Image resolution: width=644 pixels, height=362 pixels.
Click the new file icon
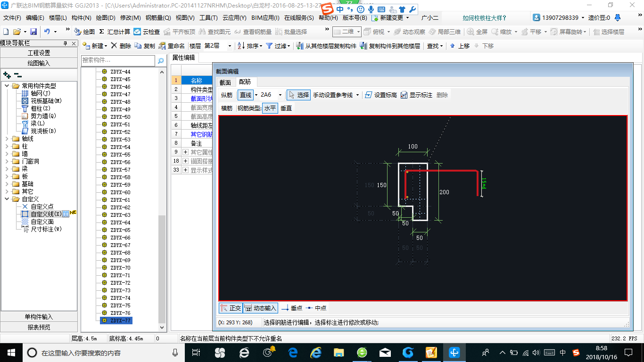(6, 32)
